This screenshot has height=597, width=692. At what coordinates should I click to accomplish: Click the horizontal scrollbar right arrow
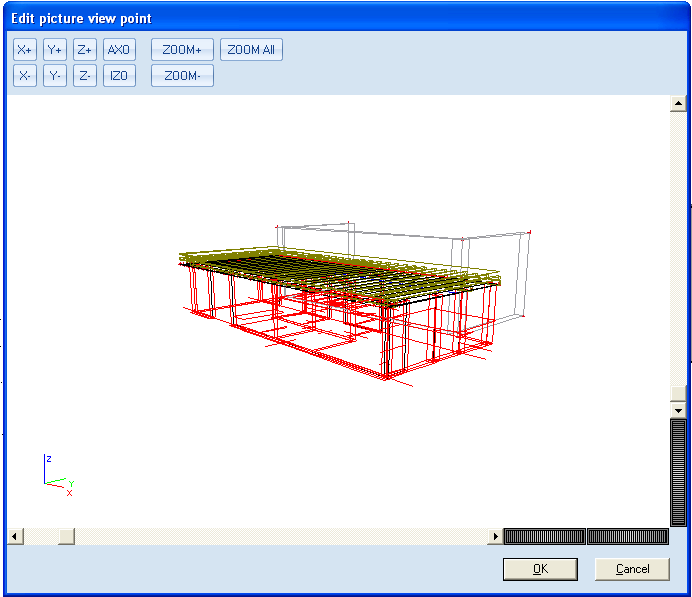point(495,537)
